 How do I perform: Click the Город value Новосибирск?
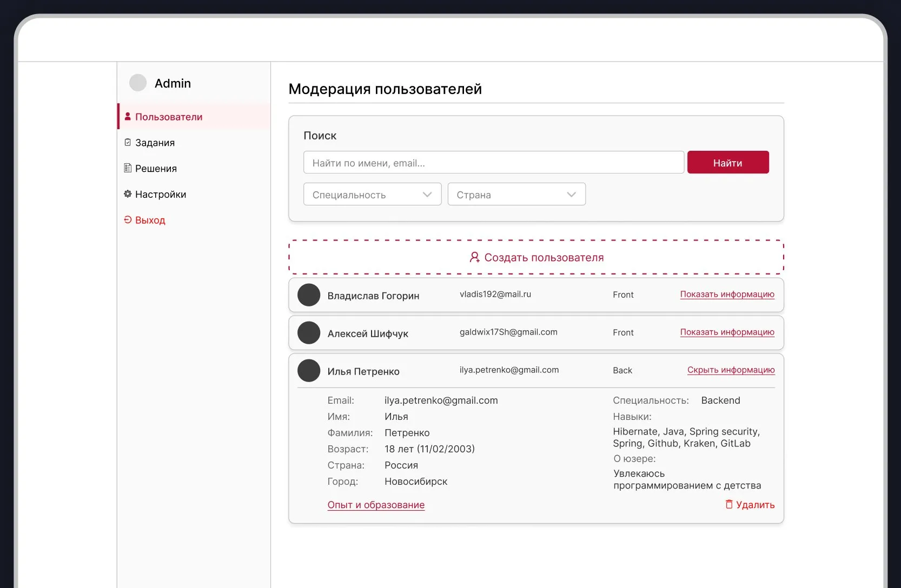pyautogui.click(x=416, y=482)
